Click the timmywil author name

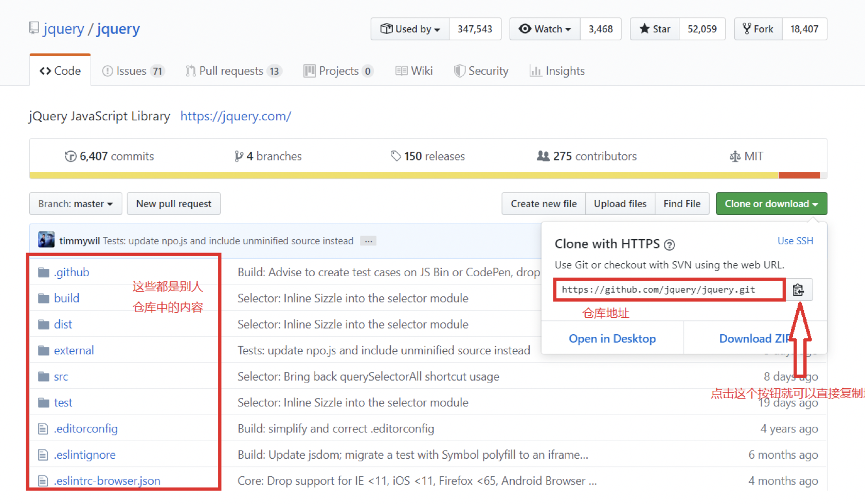coord(80,241)
